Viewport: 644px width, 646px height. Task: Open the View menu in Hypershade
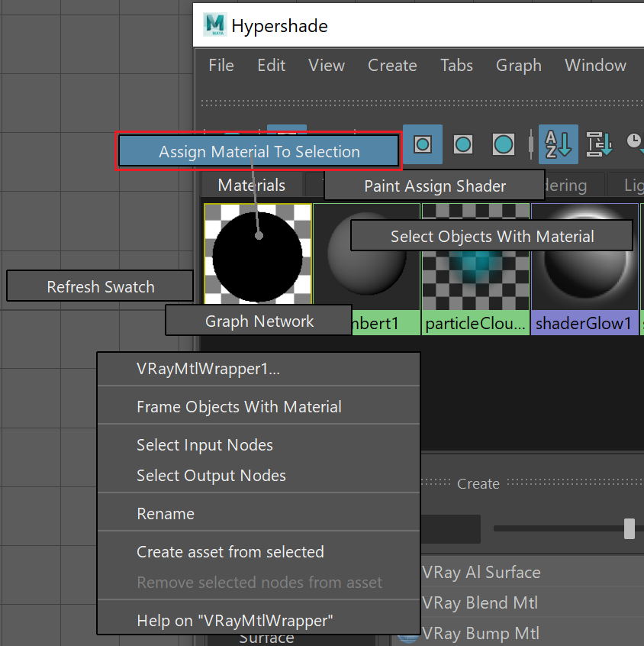(327, 65)
